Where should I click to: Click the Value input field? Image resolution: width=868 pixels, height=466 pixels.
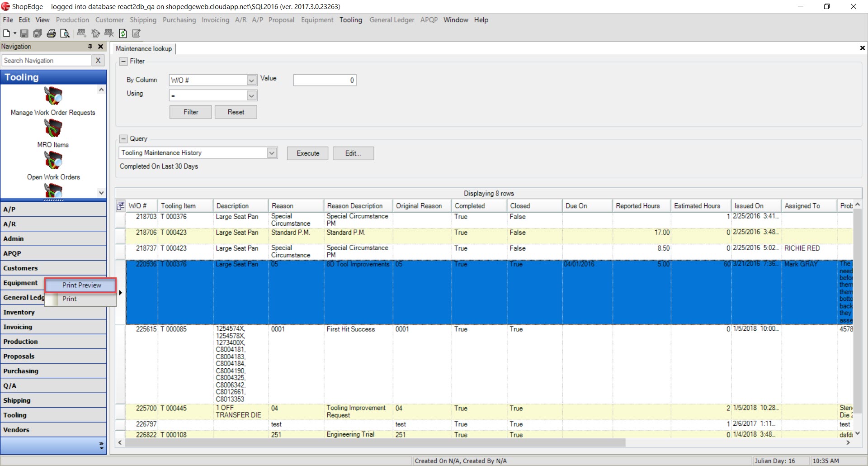click(325, 80)
